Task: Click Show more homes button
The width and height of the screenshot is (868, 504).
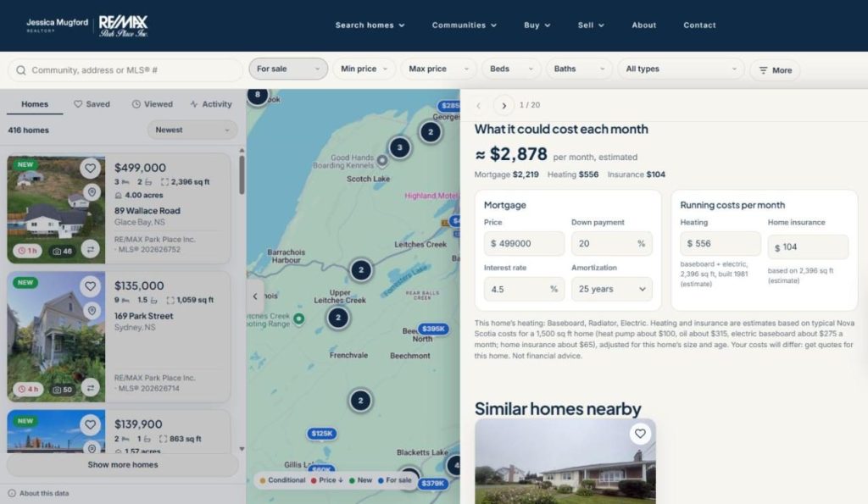Action: (122, 465)
